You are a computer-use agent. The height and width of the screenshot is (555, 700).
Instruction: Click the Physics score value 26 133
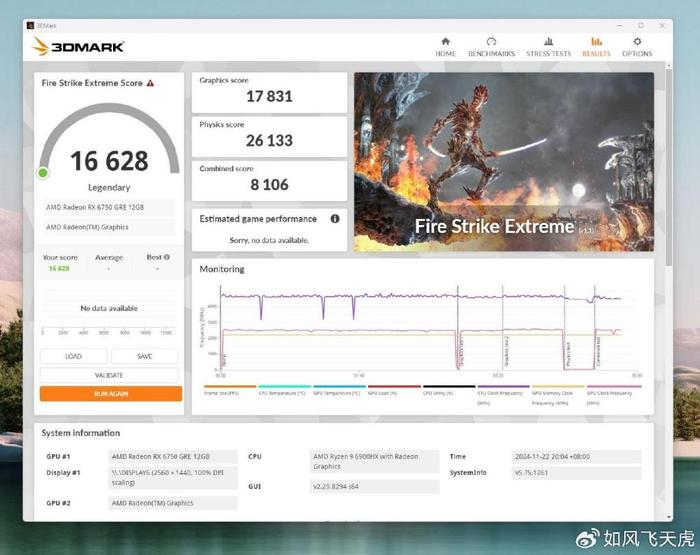(269, 140)
